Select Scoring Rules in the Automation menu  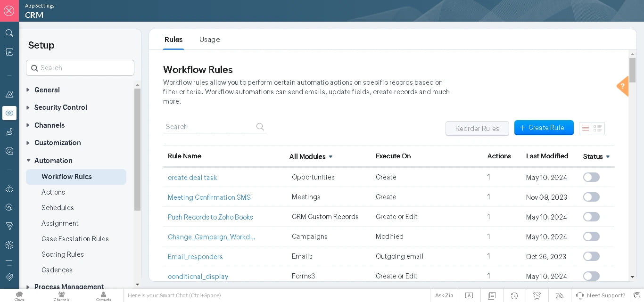click(63, 254)
